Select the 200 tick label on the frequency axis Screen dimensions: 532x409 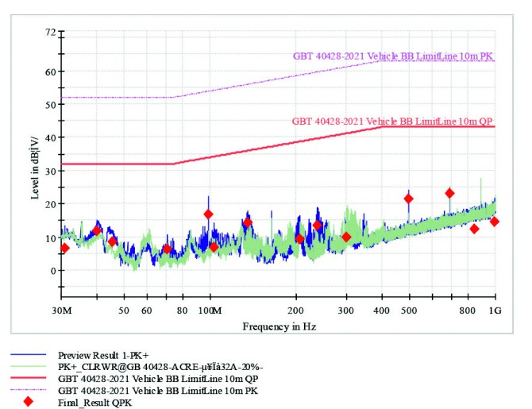[x=295, y=309]
